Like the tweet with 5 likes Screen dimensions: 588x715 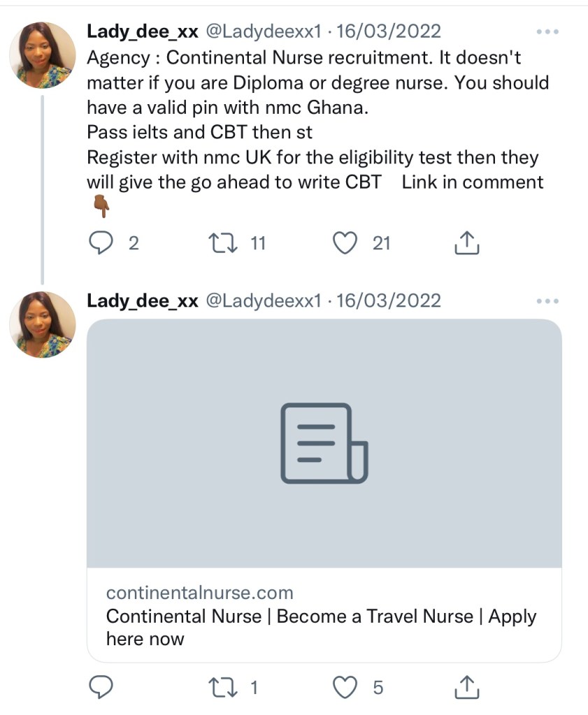(x=343, y=688)
